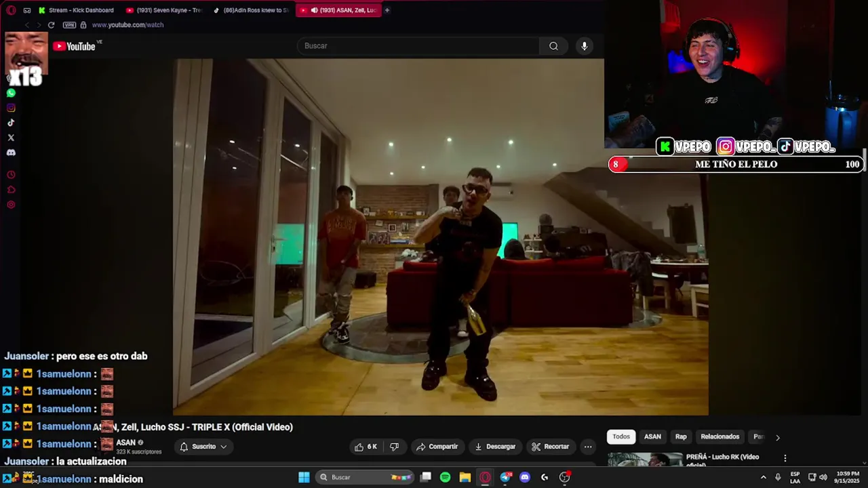The width and height of the screenshot is (868, 488).
Task: Click the YouTube search field
Action: (x=418, y=46)
